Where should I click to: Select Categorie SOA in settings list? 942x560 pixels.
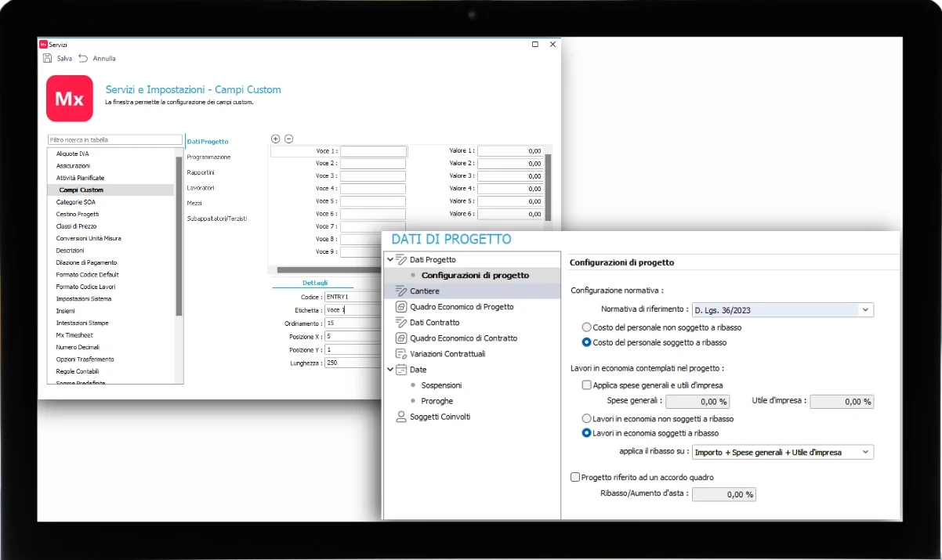tap(76, 202)
